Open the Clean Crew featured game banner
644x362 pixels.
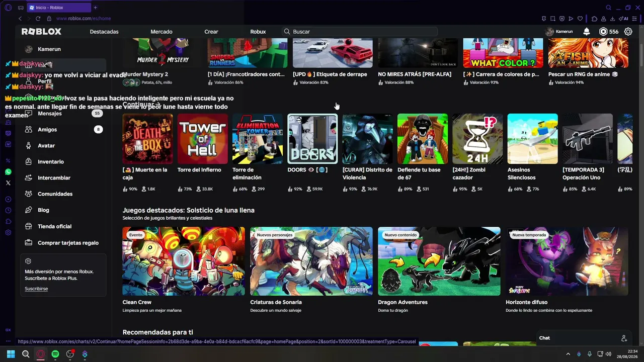tap(184, 261)
